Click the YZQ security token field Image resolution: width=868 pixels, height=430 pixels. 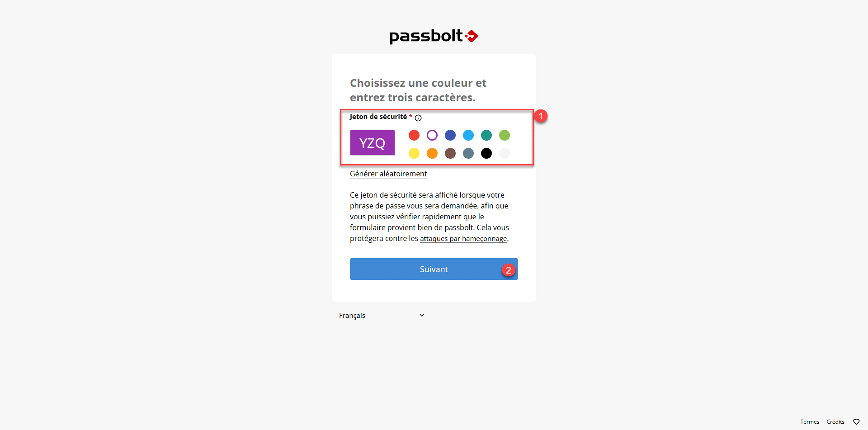[372, 143]
